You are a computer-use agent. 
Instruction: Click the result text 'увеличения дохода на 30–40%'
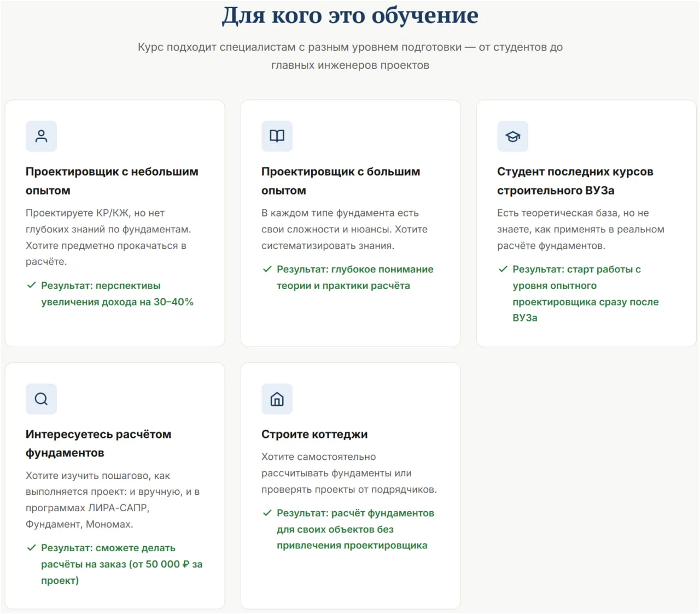coord(118,302)
